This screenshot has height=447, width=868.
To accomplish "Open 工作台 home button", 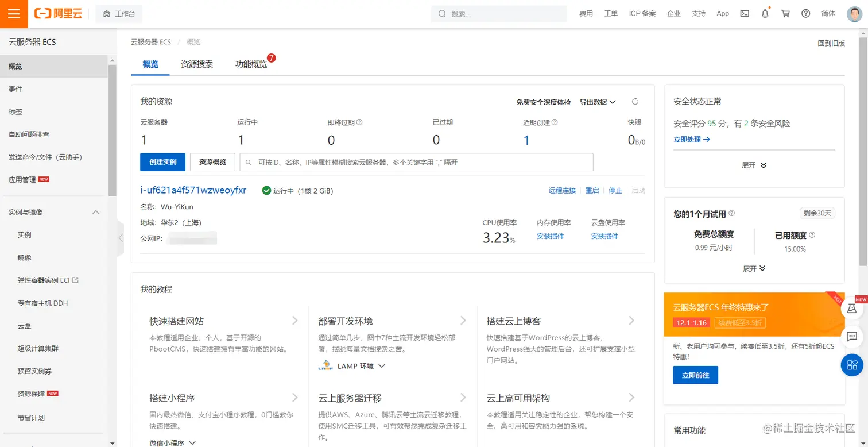I will pos(119,14).
